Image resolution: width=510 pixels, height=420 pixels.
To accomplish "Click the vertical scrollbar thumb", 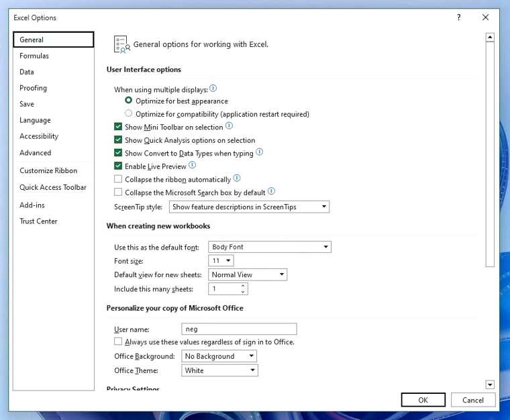I will 490,154.
